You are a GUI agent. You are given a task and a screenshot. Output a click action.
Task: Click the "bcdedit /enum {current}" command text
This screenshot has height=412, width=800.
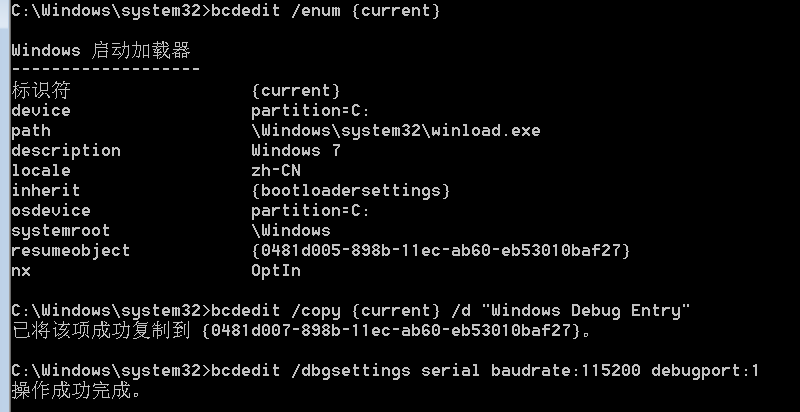click(x=325, y=11)
